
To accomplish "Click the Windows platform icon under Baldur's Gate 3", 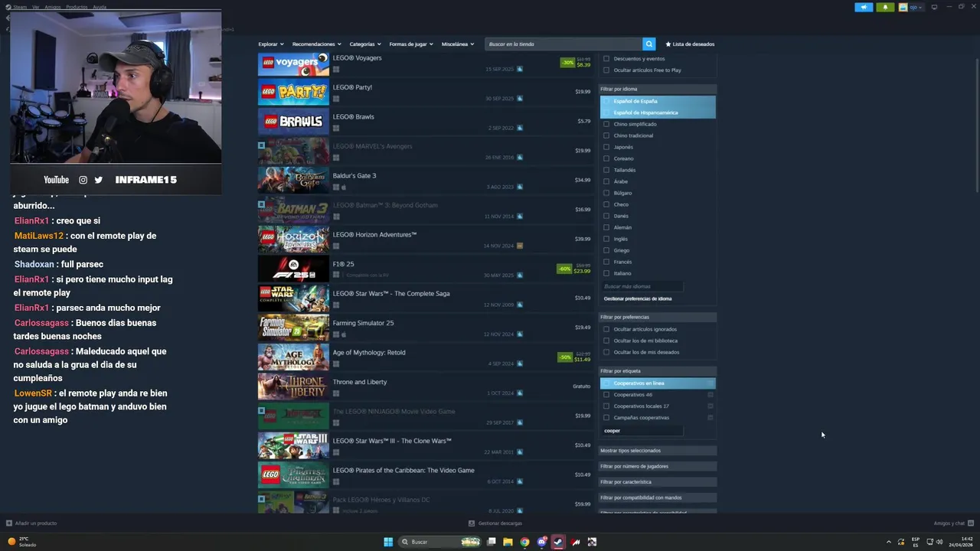I will [x=336, y=187].
